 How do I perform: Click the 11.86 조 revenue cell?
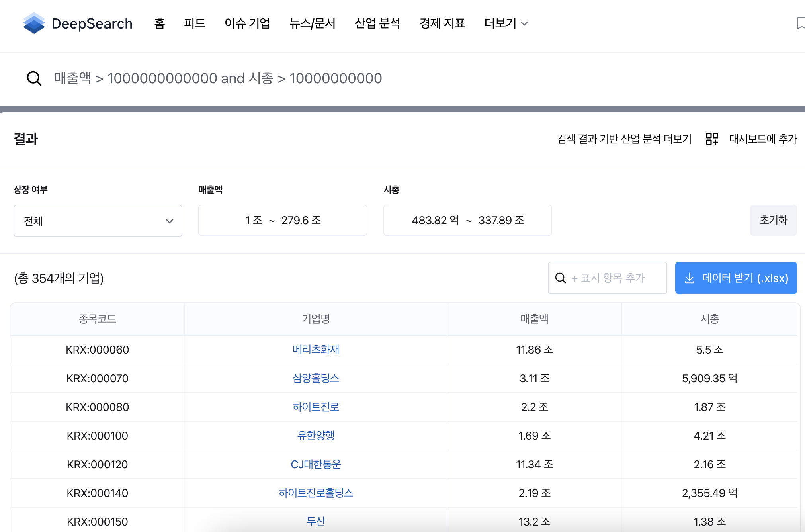534,350
